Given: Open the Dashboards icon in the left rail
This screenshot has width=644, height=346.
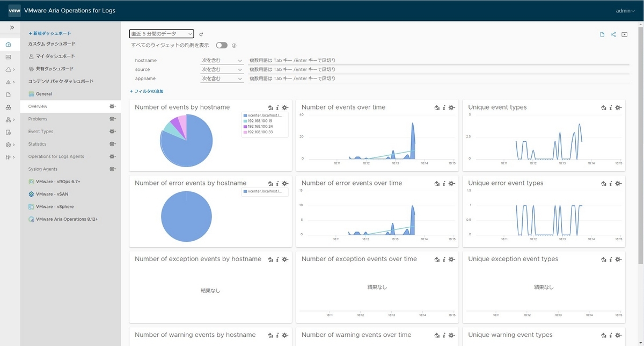Looking at the screenshot, I should (8, 45).
